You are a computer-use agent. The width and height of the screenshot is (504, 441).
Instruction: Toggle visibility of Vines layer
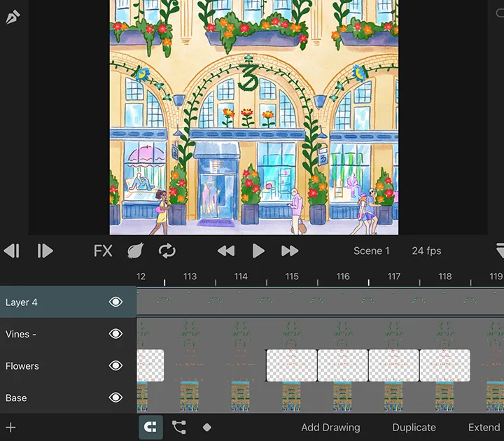click(115, 334)
